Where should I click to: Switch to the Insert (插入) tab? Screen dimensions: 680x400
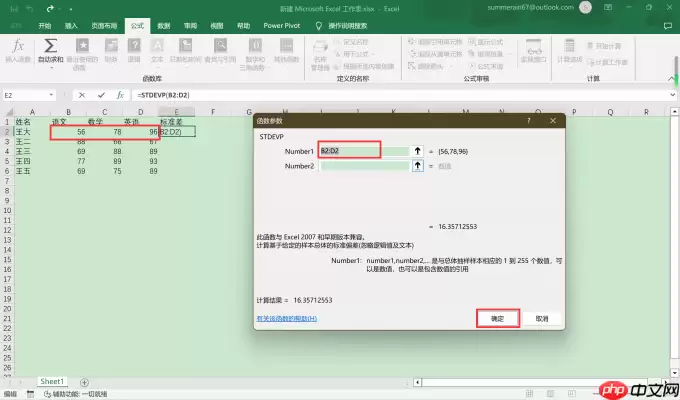71,26
